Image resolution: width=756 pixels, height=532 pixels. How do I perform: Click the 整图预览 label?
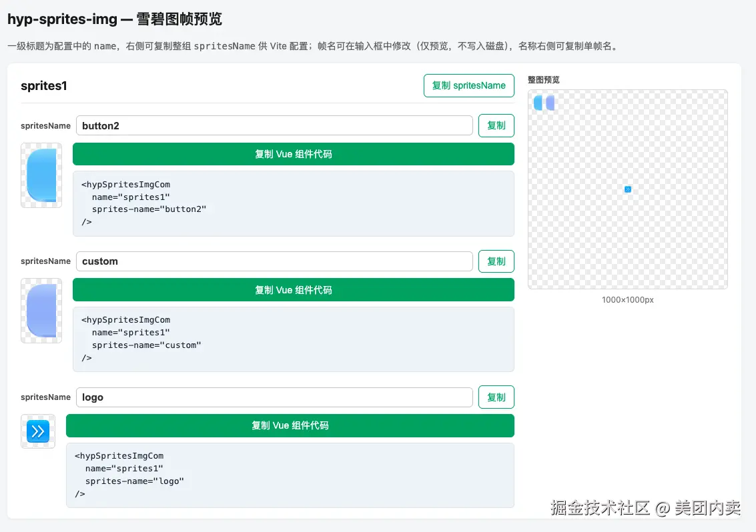pos(543,80)
